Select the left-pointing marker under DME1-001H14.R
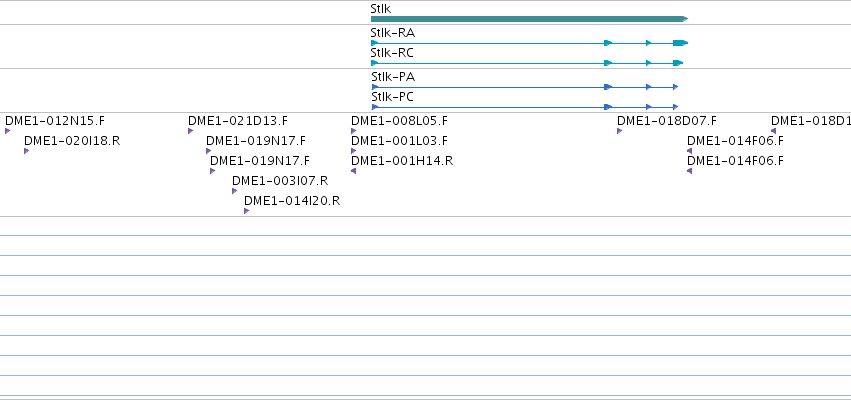Viewport: 851px width, 400px height. tap(353, 171)
